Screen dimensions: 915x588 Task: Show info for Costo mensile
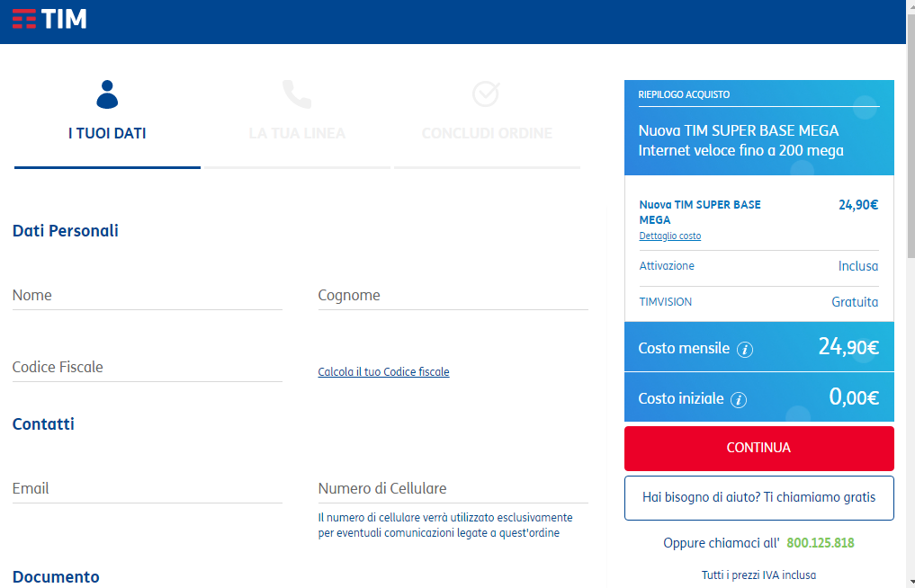click(745, 350)
